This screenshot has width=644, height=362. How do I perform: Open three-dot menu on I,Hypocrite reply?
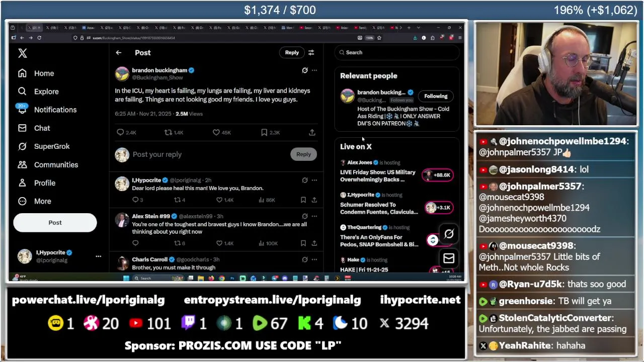[314, 180]
